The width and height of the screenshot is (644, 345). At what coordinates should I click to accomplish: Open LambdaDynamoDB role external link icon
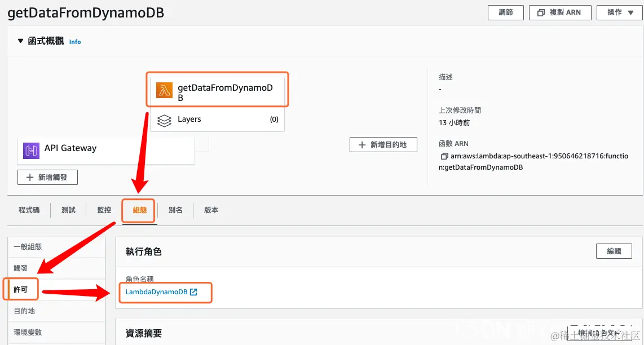point(193,292)
